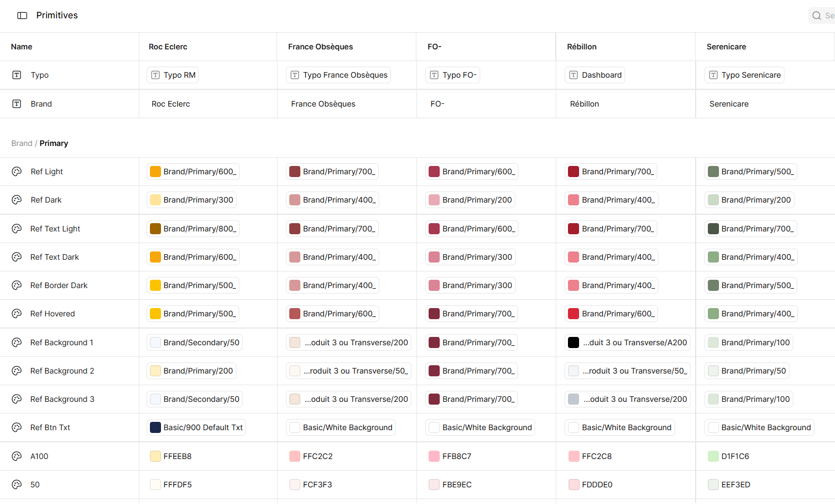The width and height of the screenshot is (835, 504).
Task: Open Roc Eclerc Ref Dark Brand/Primary/300 chip
Action: (x=192, y=200)
